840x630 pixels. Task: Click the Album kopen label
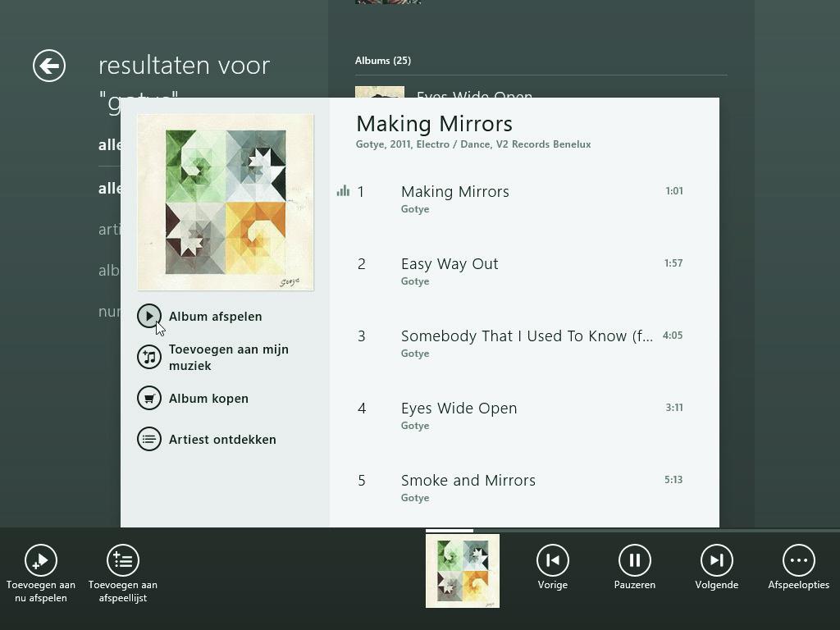coord(208,399)
